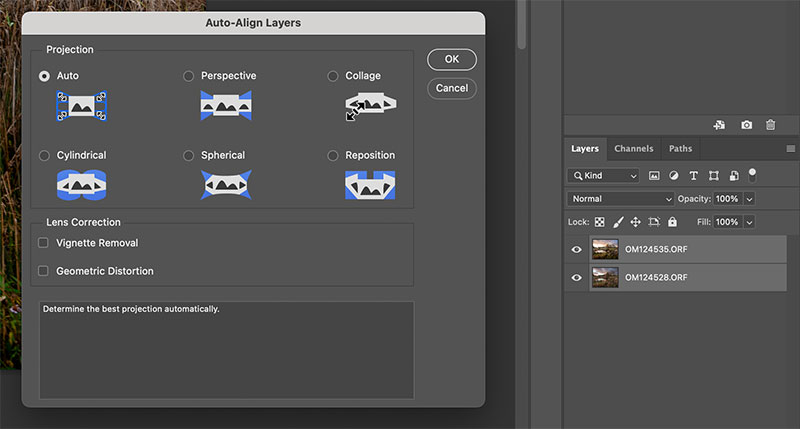
Task: Switch to the Channels tab
Action: 634,148
